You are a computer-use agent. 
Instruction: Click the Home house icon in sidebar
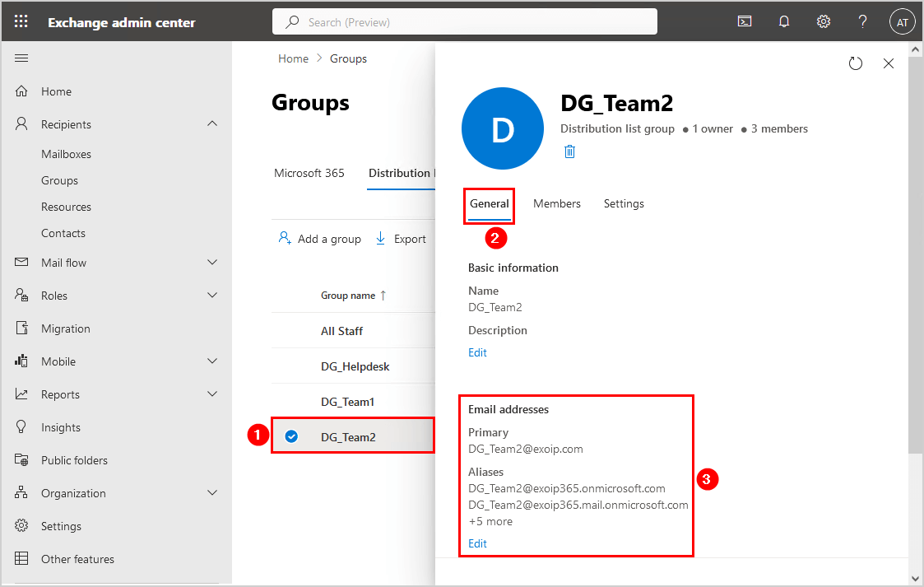point(21,91)
